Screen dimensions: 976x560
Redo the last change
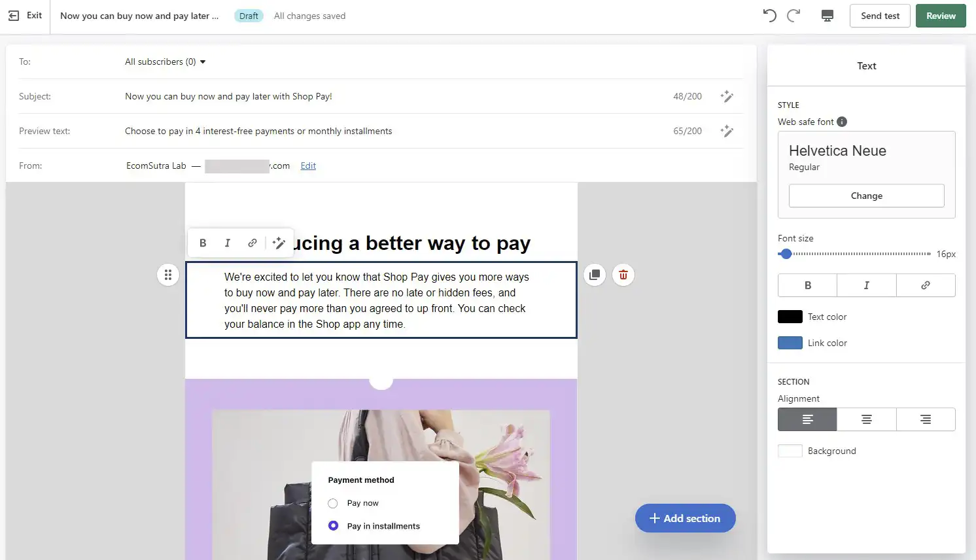[793, 16]
